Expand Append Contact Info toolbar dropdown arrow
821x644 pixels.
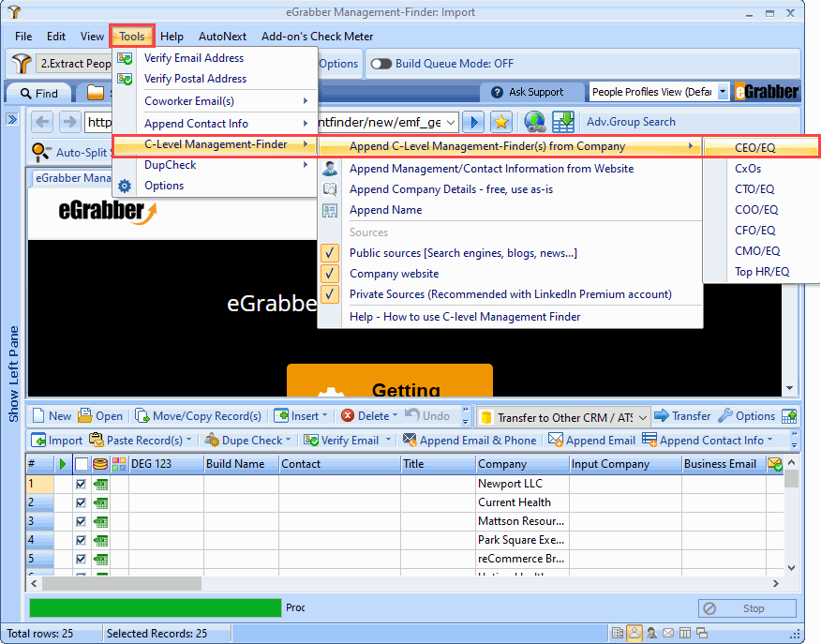[x=769, y=440]
